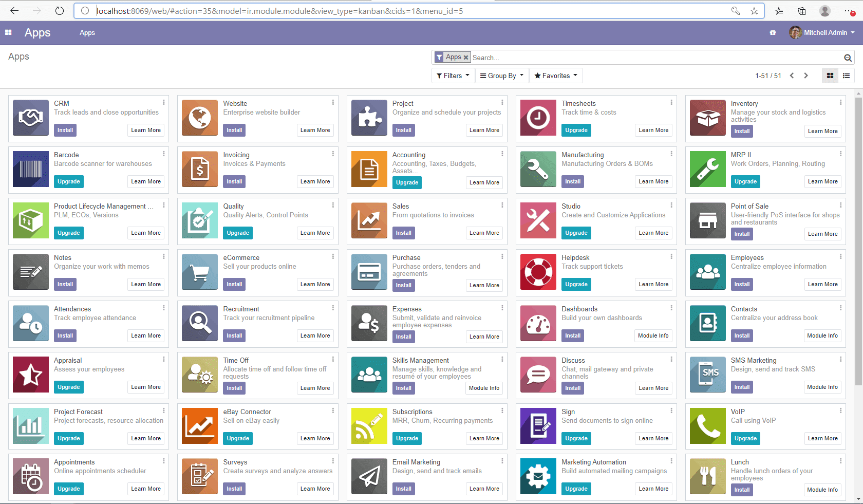
Task: Switch to kanban view
Action: [x=830, y=76]
